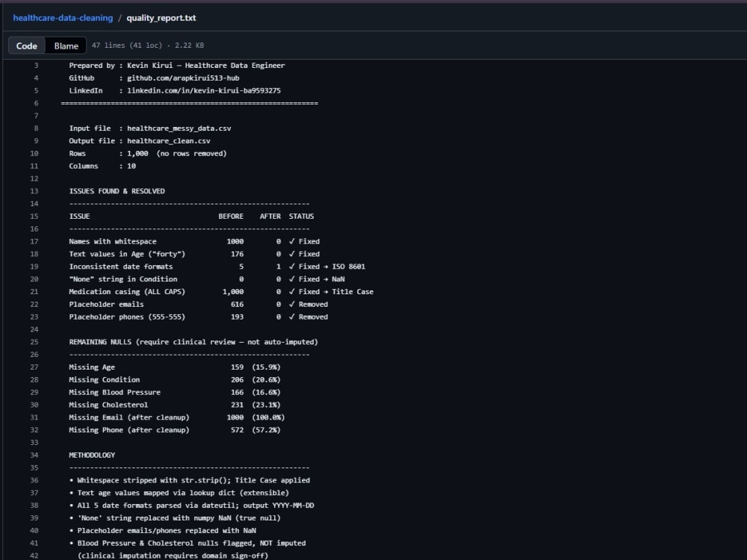Click the 'Columns : 10' line

point(102,166)
